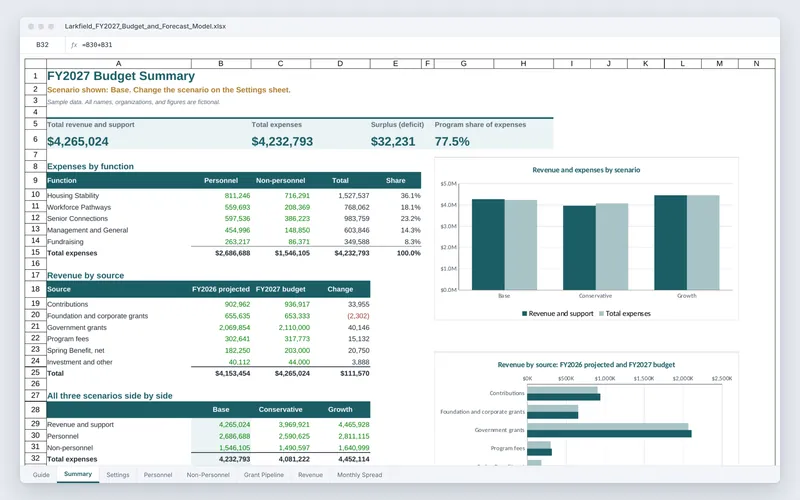This screenshot has height=500, width=800.
Task: Select row 32 header
Action: 35,458
